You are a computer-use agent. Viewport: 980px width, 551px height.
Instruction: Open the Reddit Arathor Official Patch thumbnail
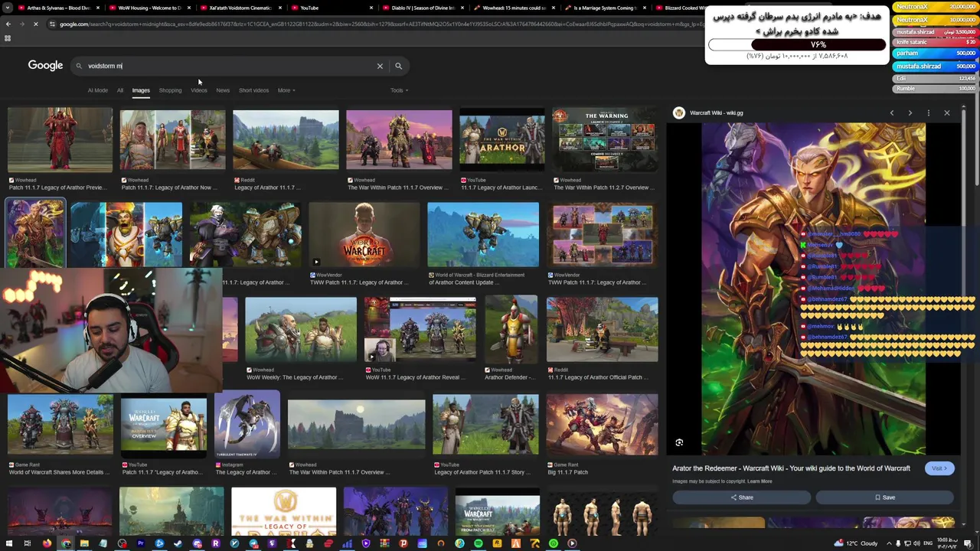tap(602, 329)
